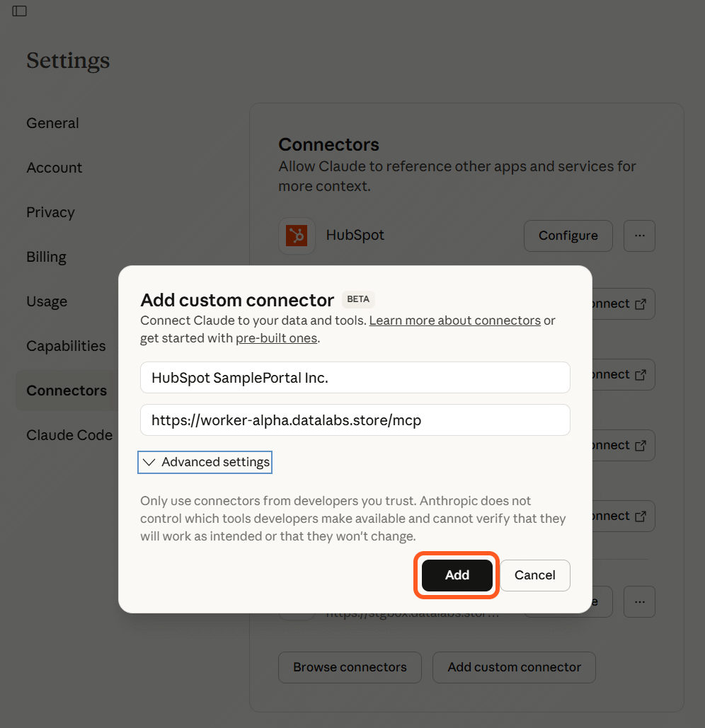Collapse the sidebar with the panel icon
The width and height of the screenshot is (705, 728).
point(19,11)
